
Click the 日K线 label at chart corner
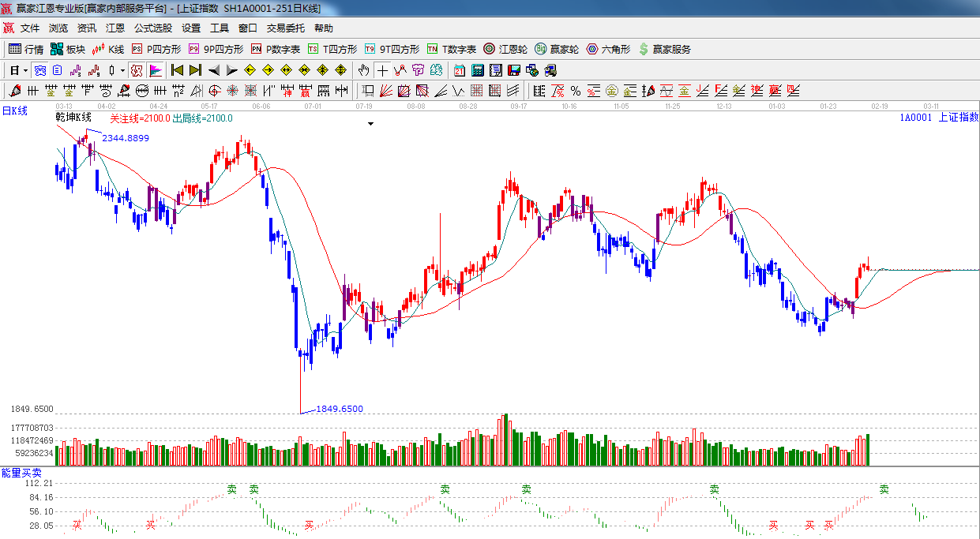14,111
